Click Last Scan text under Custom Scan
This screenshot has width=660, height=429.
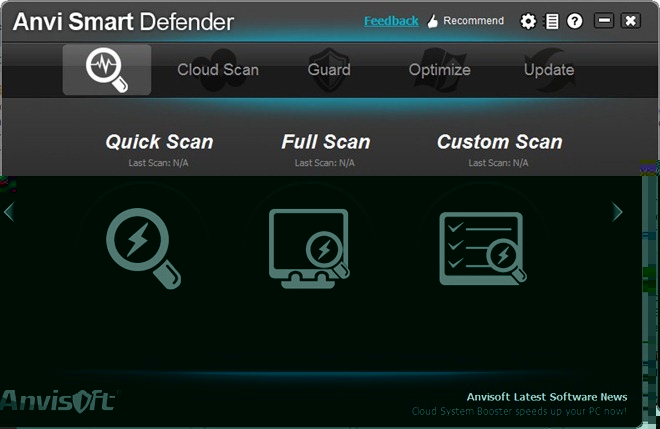(498, 163)
